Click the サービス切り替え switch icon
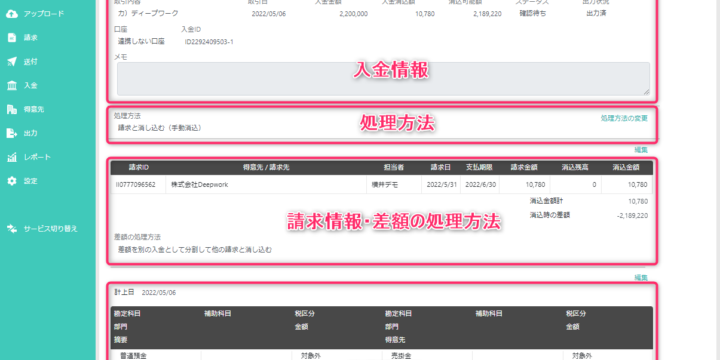Viewport: 720px width, 360px height. (12, 229)
